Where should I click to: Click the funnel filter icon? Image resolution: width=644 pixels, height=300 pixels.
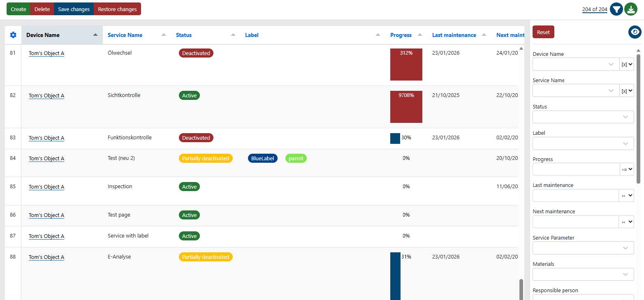tap(616, 9)
